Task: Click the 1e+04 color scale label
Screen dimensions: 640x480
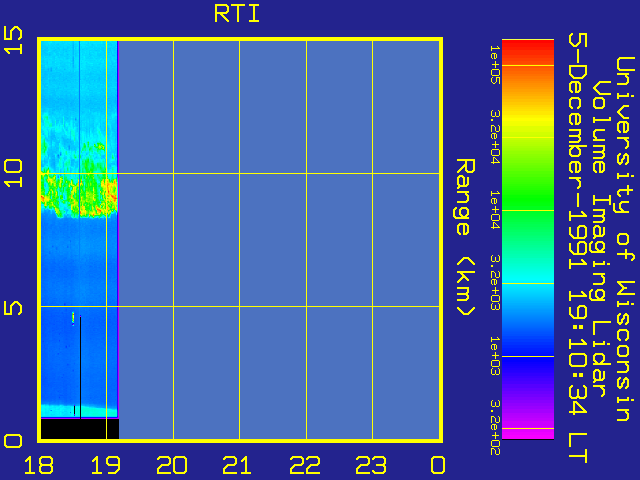Action: tap(495, 210)
